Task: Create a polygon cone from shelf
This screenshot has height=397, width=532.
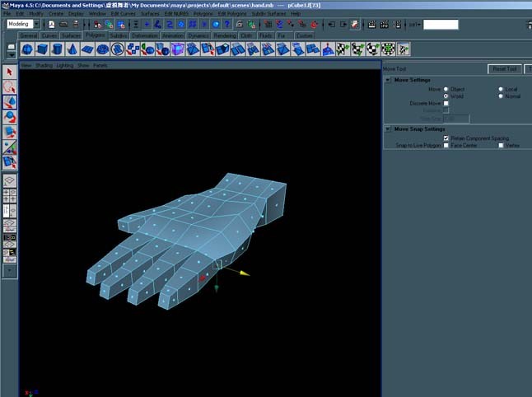Action: 72,49
